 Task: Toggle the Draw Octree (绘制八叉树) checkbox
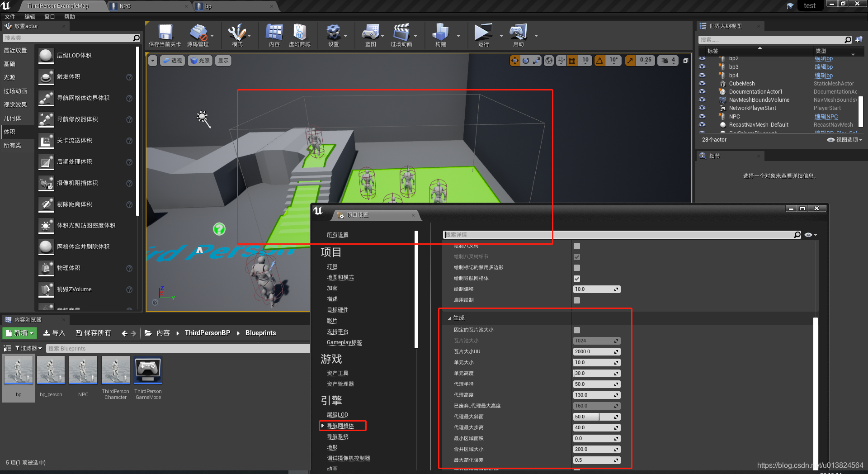577,246
